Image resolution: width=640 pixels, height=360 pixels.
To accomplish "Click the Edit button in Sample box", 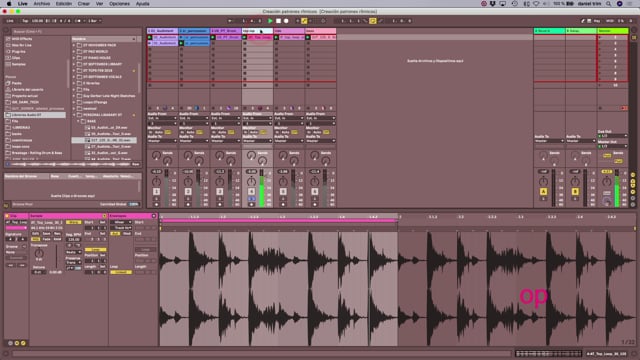I will click(36, 234).
